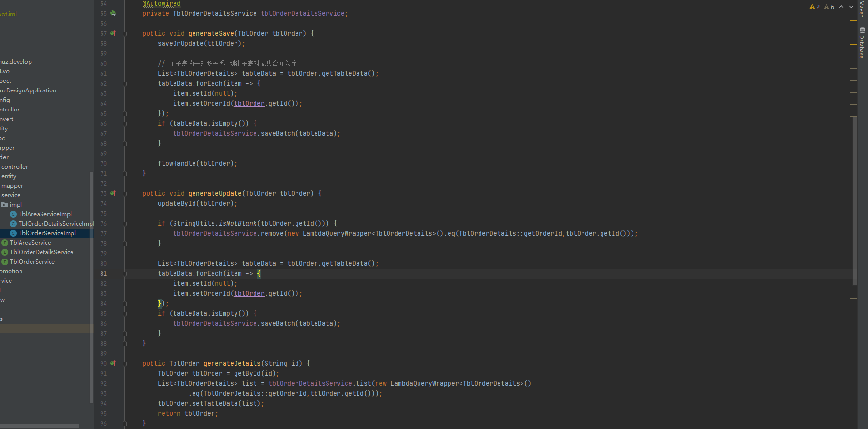Image resolution: width=868 pixels, height=429 pixels.
Task: Click the underlined tblOrder reference on line 64
Action: click(x=249, y=103)
